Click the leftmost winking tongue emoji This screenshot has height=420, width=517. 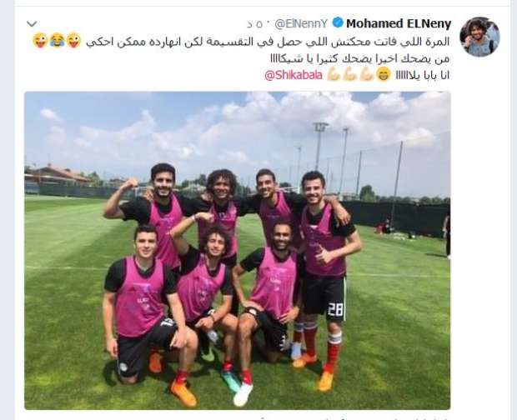point(40,41)
